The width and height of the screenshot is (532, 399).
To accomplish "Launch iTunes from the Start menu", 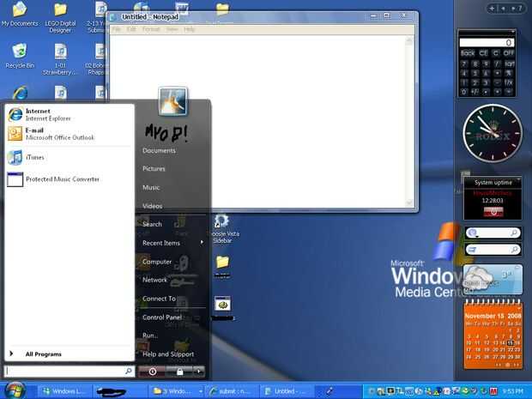I will coord(70,157).
